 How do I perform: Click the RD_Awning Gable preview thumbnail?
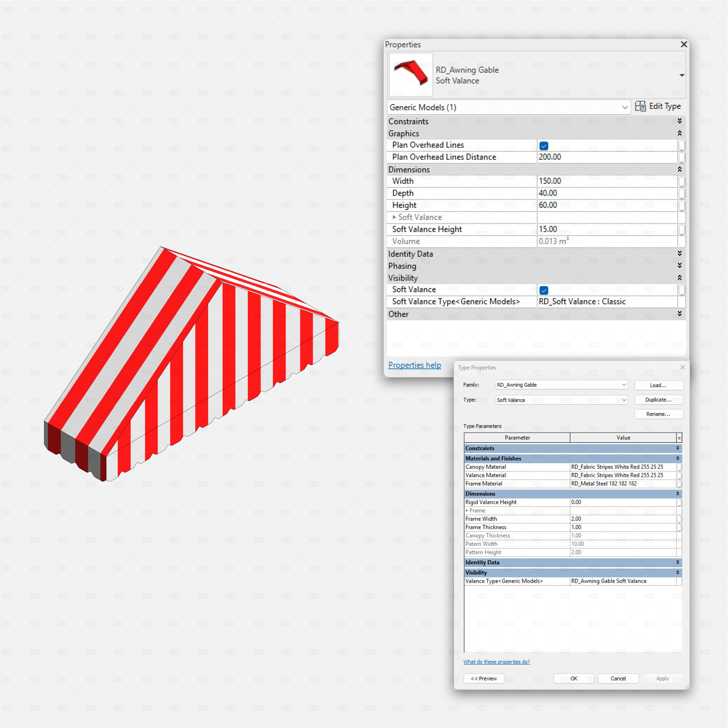411,74
